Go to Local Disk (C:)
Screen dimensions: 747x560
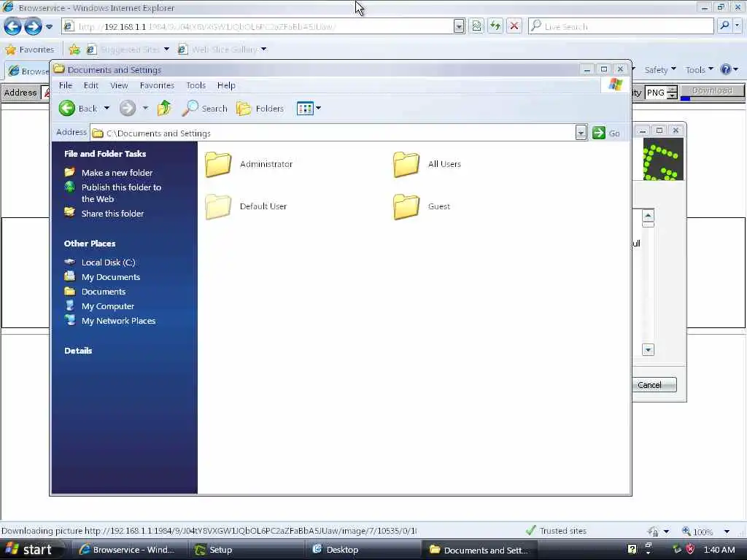(x=108, y=262)
